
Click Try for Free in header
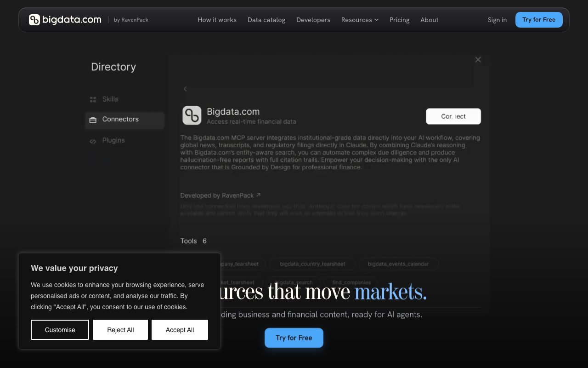pos(539,20)
